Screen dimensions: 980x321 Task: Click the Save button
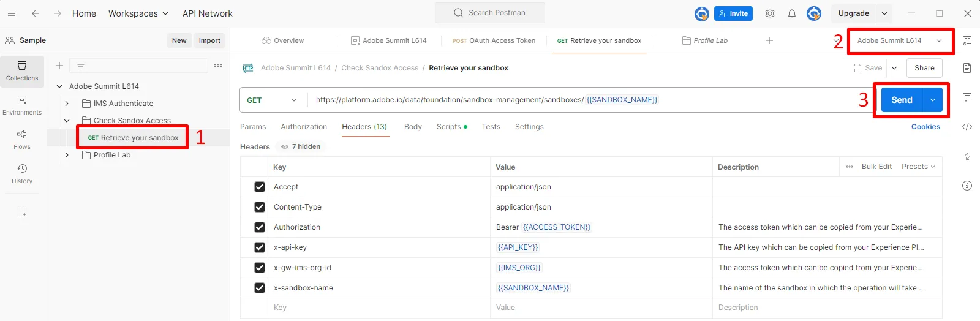tap(867, 68)
